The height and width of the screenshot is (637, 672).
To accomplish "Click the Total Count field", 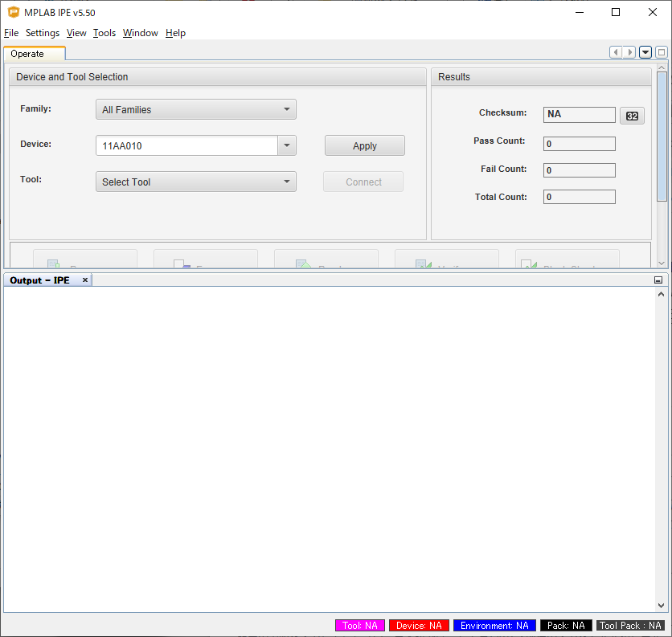I will click(580, 197).
